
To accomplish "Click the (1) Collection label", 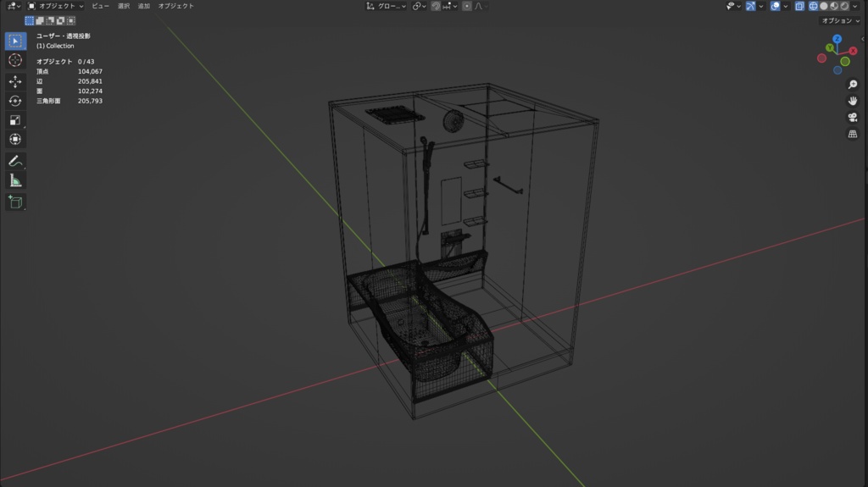I will pyautogui.click(x=55, y=46).
